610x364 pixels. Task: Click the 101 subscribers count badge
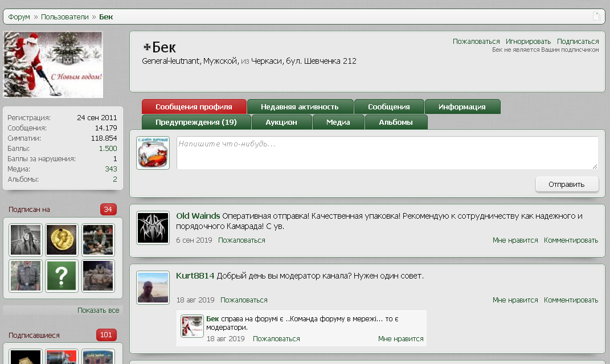coord(106,335)
